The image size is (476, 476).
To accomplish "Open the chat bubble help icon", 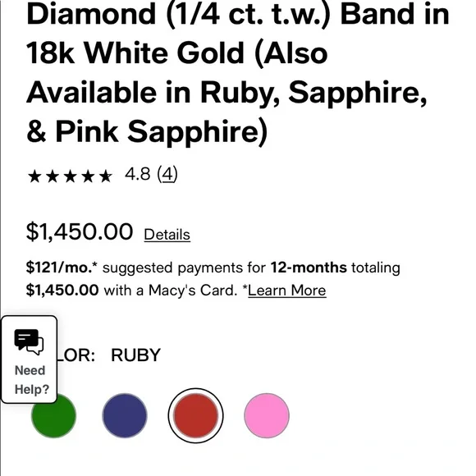I will [29, 342].
